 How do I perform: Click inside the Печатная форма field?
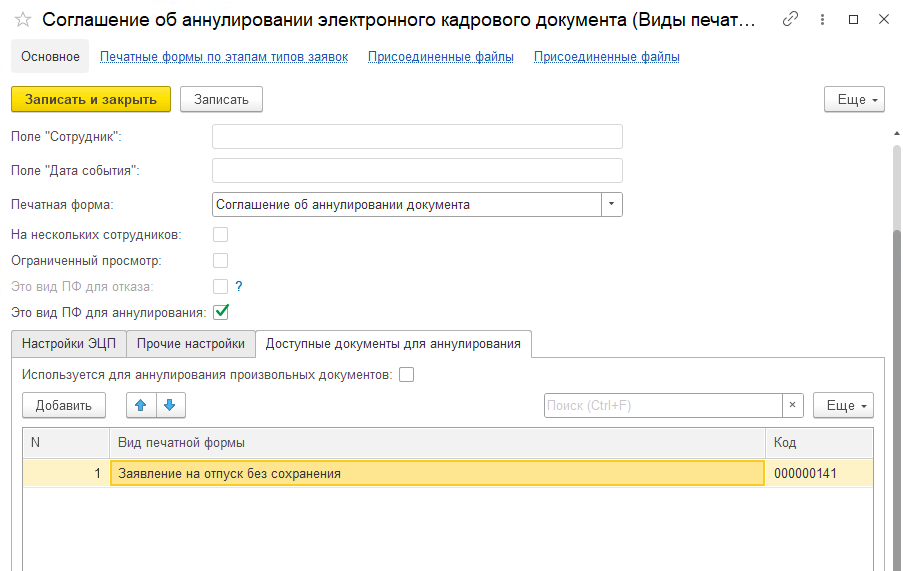[x=407, y=204]
